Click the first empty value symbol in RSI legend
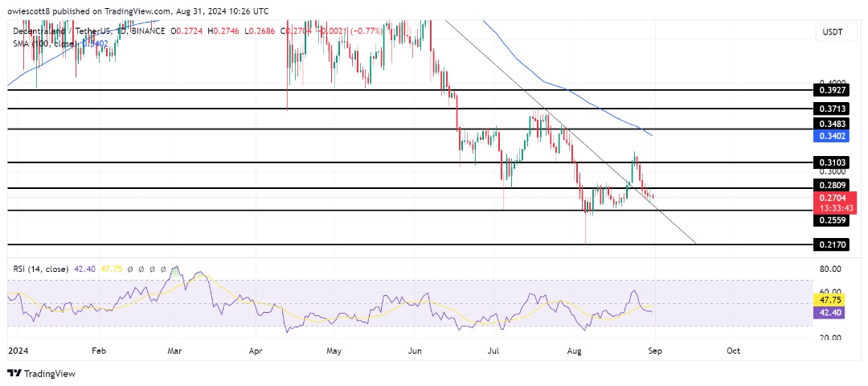Viewport: 868px width, 386px height. (x=130, y=269)
